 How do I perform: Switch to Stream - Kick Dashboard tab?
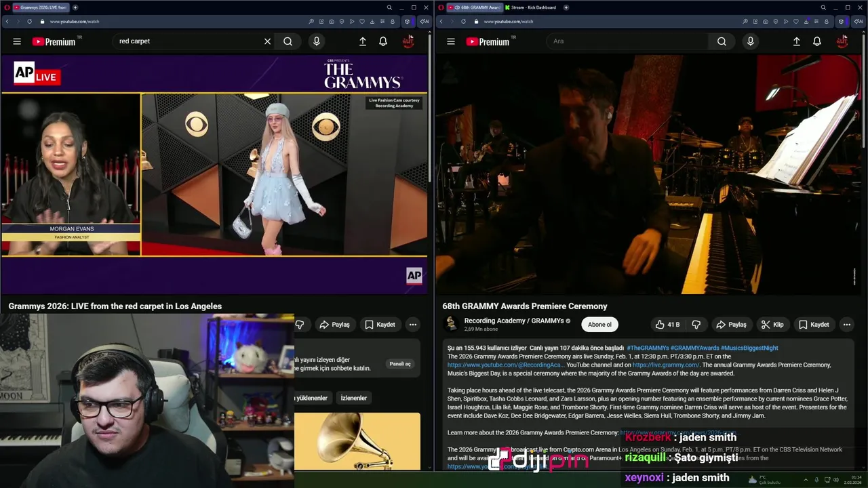click(531, 7)
